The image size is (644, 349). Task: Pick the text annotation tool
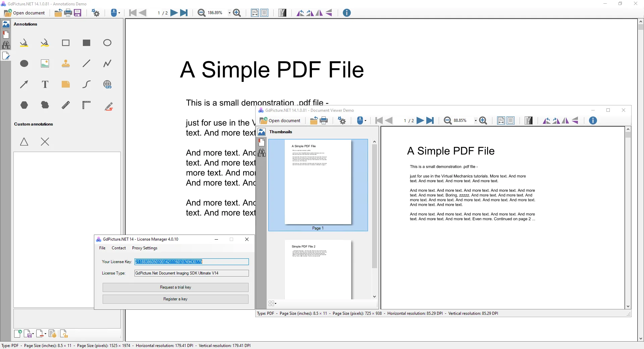pos(45,84)
